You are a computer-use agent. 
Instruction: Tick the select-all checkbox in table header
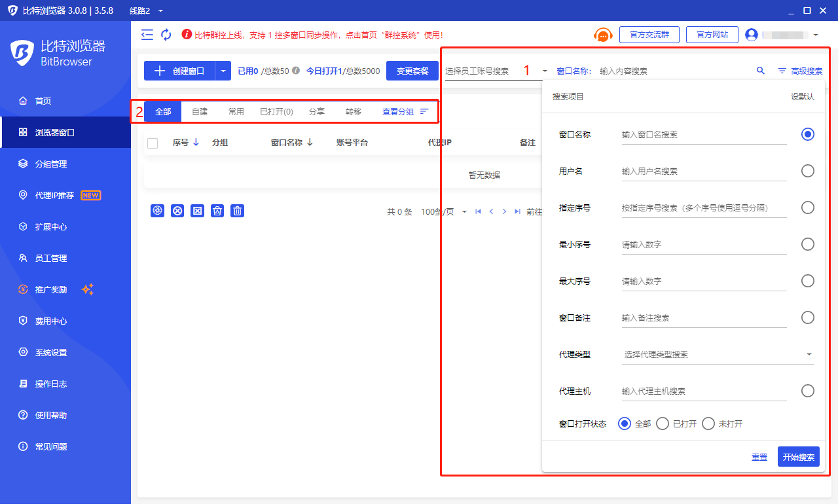pos(153,143)
